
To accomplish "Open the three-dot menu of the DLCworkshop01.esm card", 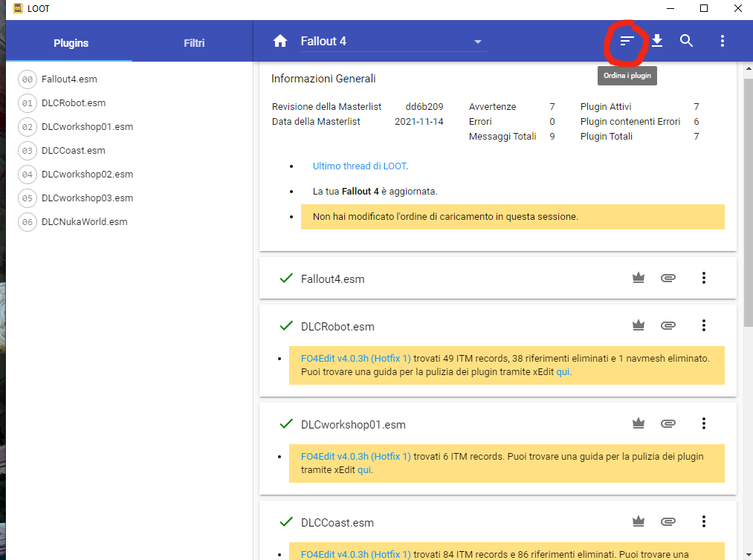I will [x=703, y=423].
